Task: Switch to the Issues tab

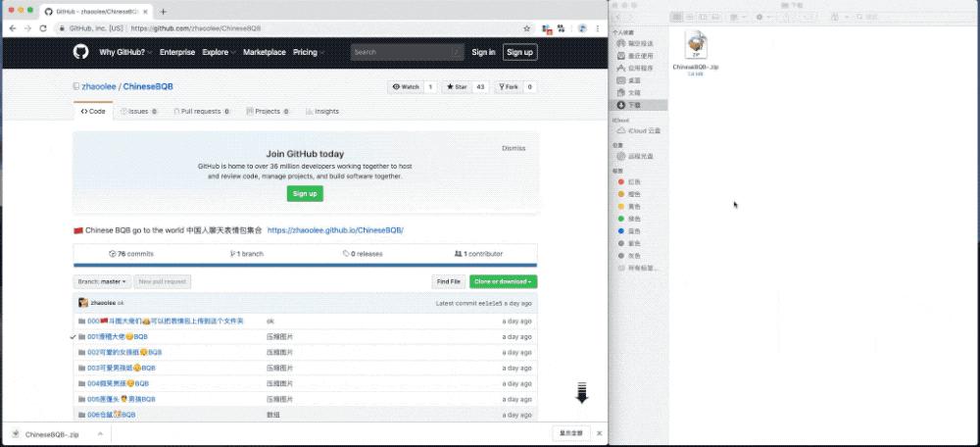Action: (x=138, y=112)
